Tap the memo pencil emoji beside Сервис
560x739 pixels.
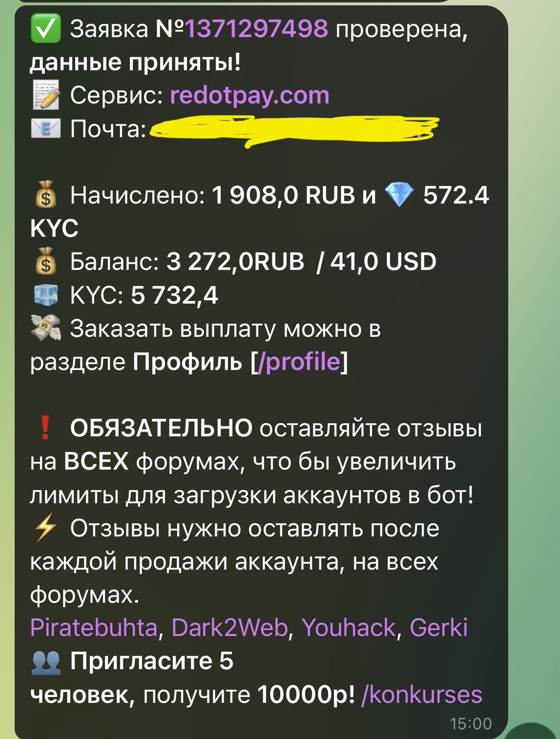point(46,95)
